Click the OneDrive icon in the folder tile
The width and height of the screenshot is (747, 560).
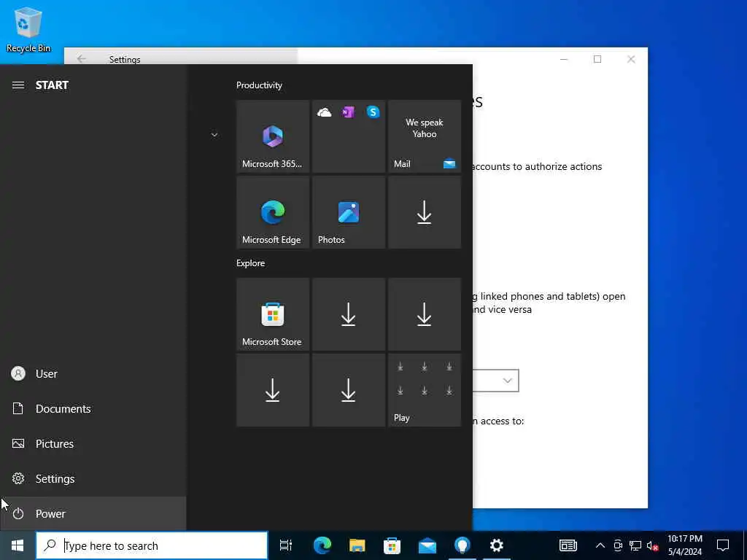pyautogui.click(x=324, y=112)
